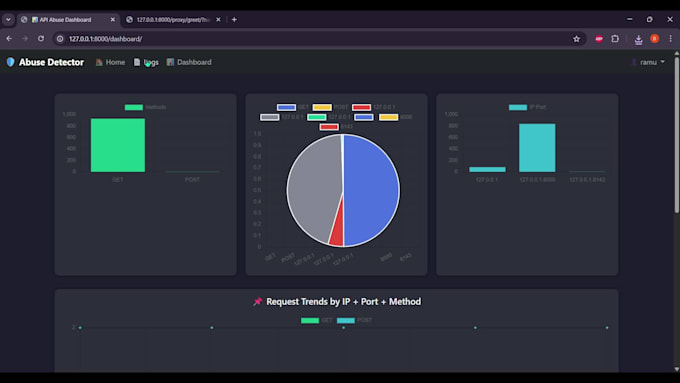Viewport: 680px width, 383px height.
Task: Minimize the browser window
Action: [x=629, y=20]
